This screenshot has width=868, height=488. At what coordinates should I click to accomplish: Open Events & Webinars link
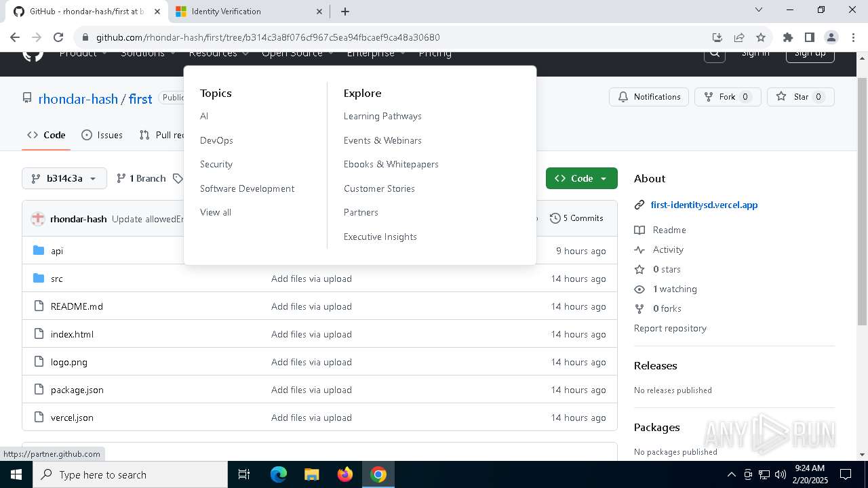click(x=382, y=140)
